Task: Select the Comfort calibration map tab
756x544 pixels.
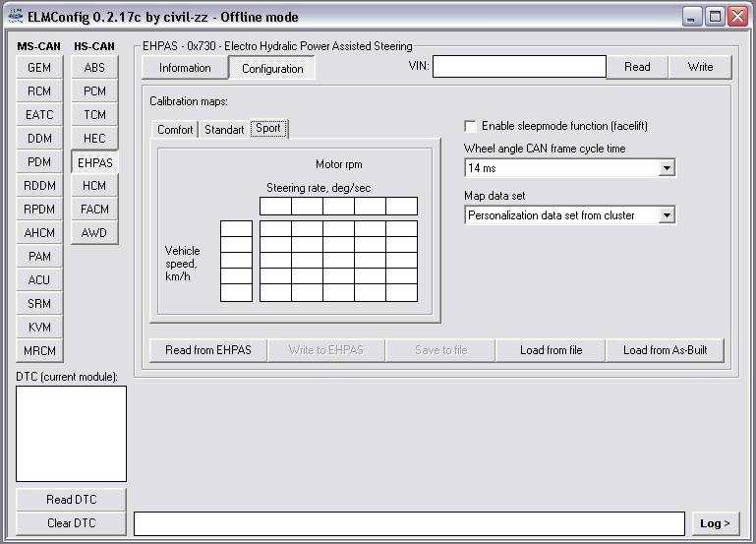Action: [175, 130]
